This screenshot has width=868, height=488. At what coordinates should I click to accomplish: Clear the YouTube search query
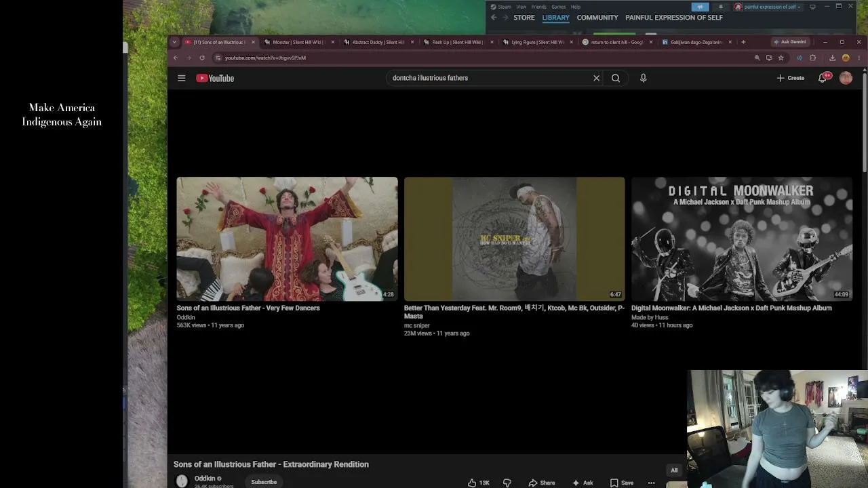(596, 78)
